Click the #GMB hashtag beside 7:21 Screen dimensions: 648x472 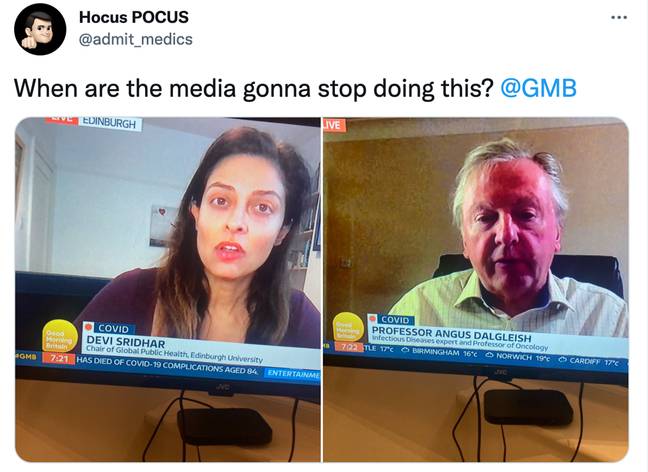pyautogui.click(x=26, y=356)
